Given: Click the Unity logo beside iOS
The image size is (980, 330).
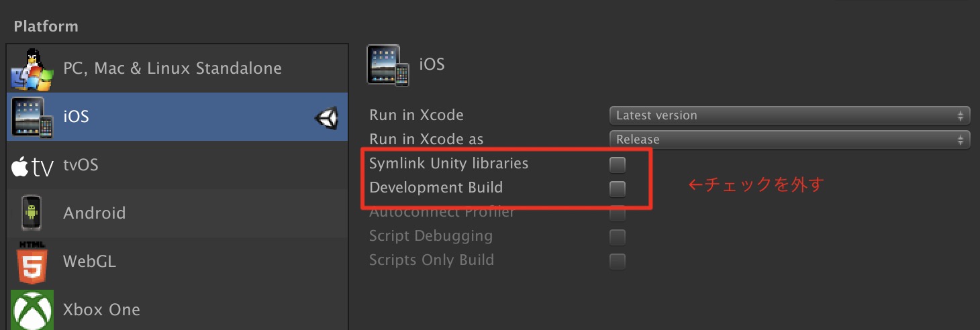Looking at the screenshot, I should (326, 119).
